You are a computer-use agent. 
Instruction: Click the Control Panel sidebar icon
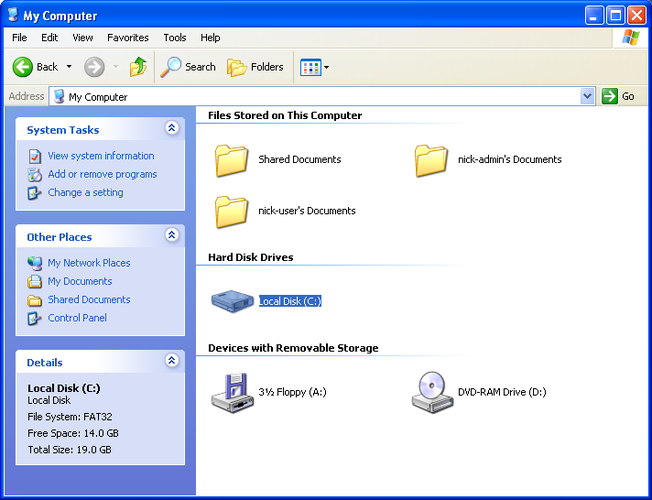tap(35, 319)
